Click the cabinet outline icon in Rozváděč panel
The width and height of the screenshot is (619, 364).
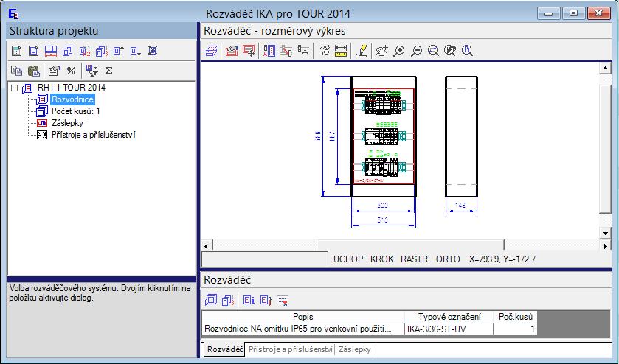pyautogui.click(x=211, y=300)
